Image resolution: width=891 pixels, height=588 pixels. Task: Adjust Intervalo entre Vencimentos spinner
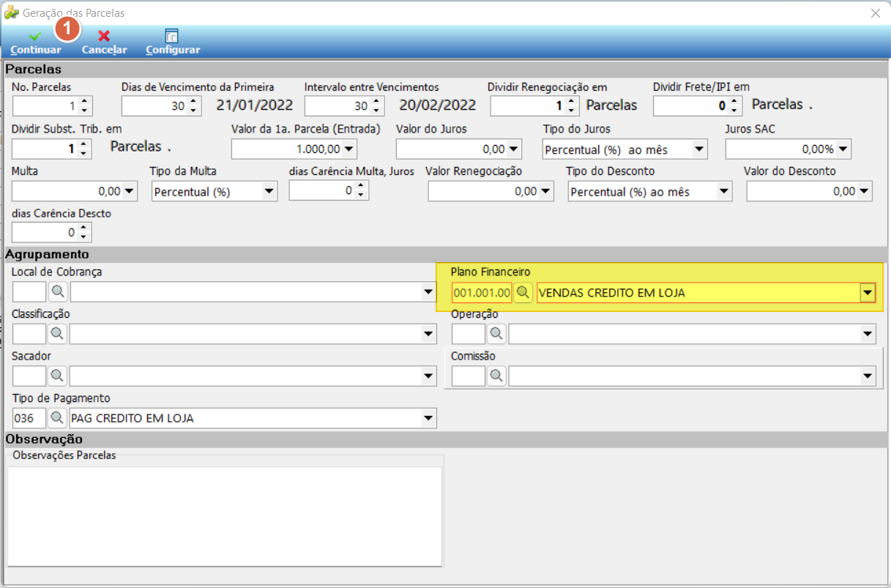(377, 106)
